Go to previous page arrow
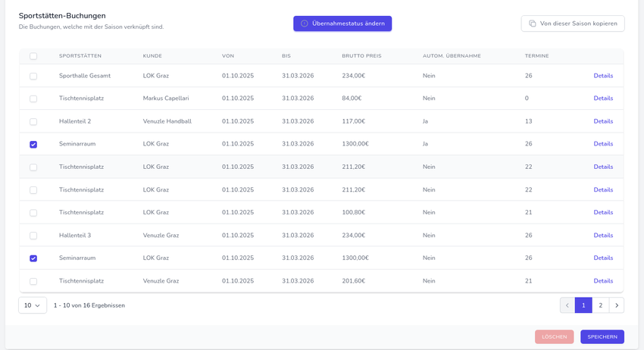The image size is (644, 350). click(x=567, y=305)
